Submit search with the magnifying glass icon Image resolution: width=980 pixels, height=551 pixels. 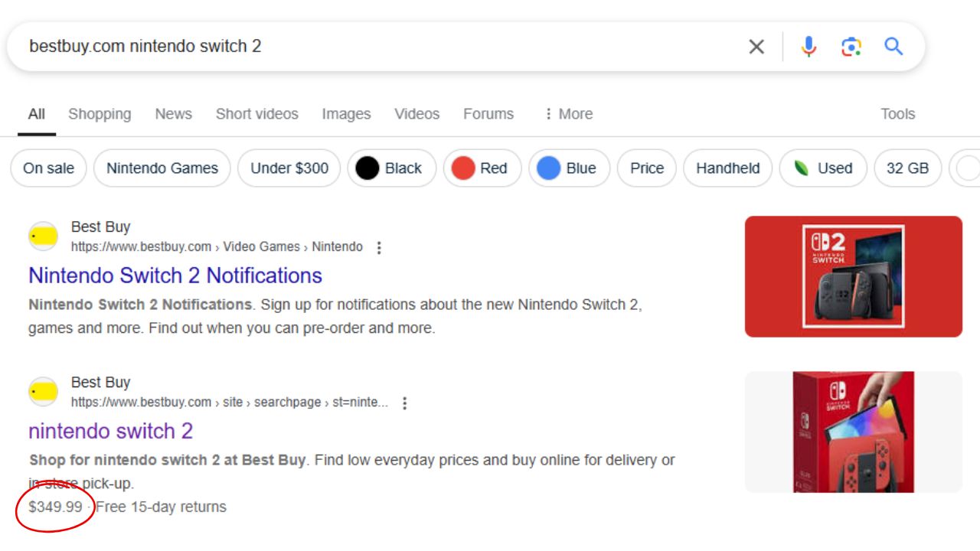pos(893,46)
